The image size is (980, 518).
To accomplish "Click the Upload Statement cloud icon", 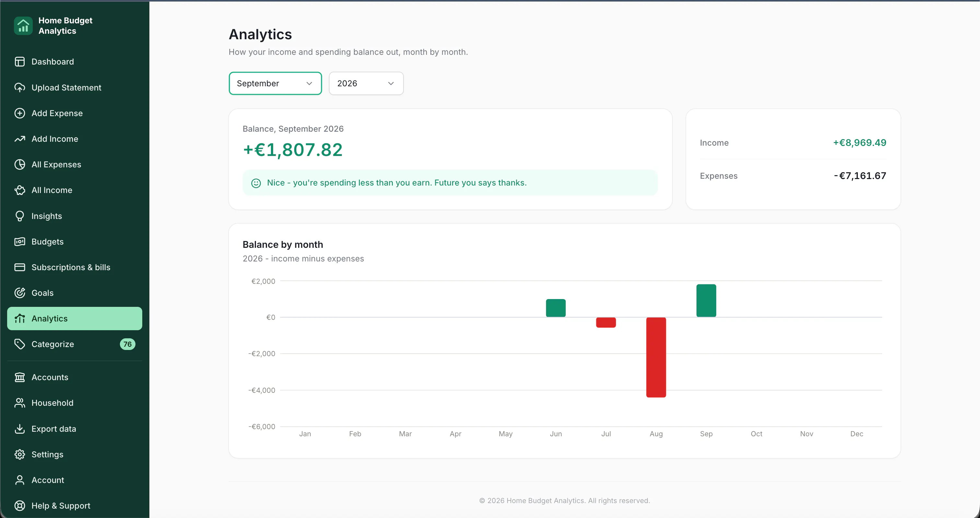I will point(20,88).
